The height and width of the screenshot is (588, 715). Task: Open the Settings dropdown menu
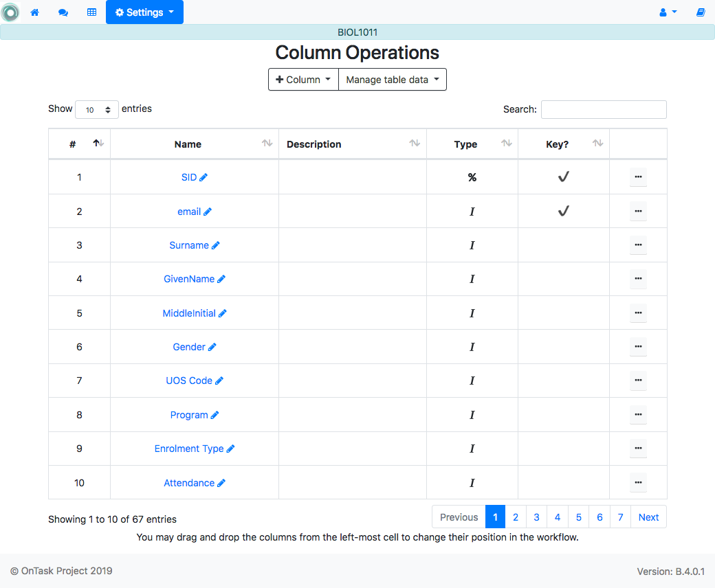pos(144,12)
